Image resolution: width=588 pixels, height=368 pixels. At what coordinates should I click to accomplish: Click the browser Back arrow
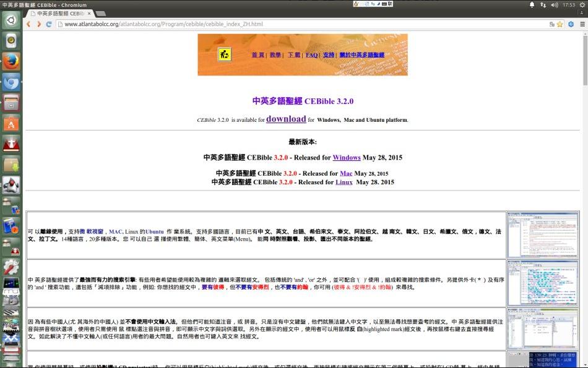(28, 24)
